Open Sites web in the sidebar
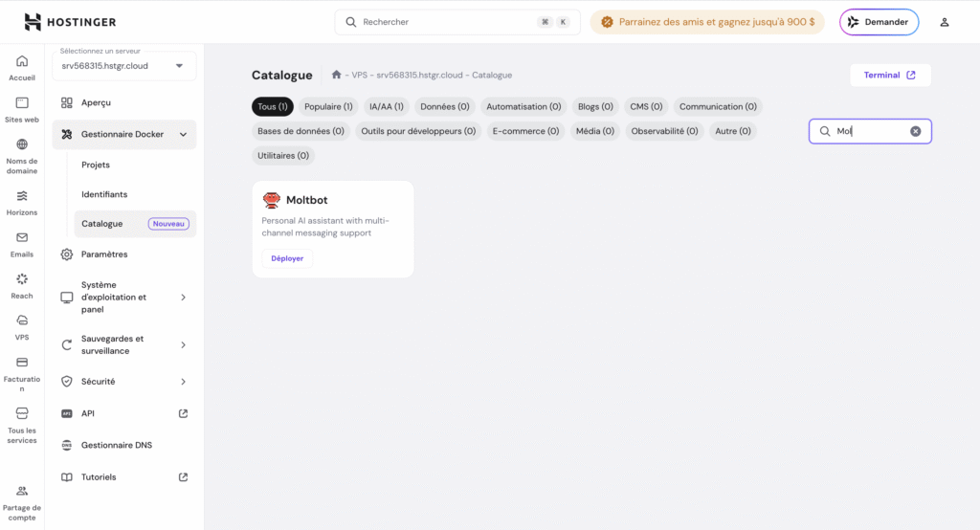The height and width of the screenshot is (530, 980). 22,102
